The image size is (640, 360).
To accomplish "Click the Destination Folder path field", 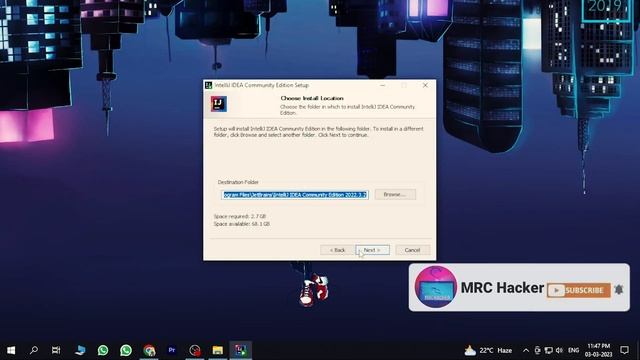I will click(x=295, y=195).
